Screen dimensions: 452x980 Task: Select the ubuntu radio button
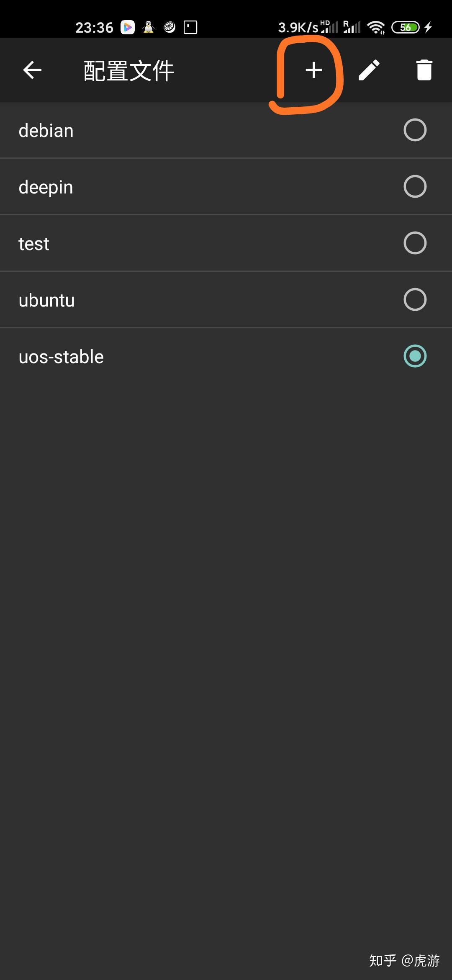coord(415,299)
